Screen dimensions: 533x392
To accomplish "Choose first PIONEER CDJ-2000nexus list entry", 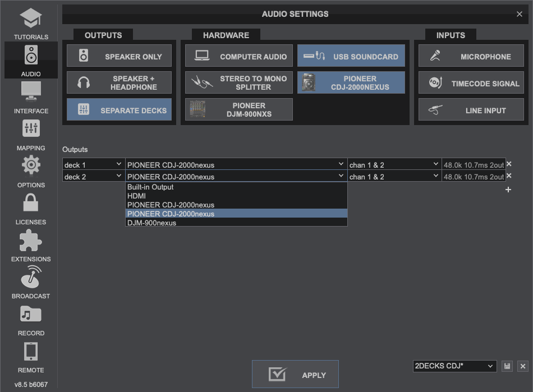I will (236, 205).
